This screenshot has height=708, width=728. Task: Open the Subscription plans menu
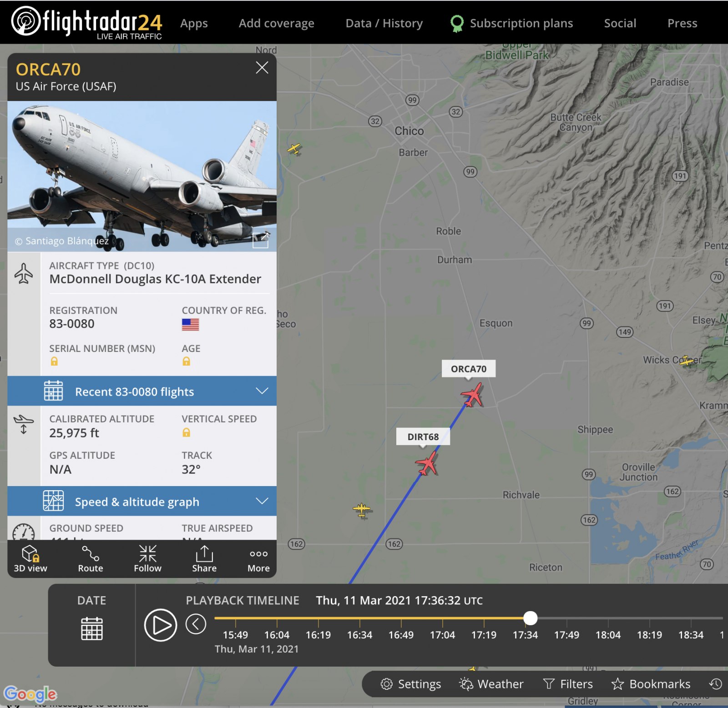pyautogui.click(x=512, y=23)
